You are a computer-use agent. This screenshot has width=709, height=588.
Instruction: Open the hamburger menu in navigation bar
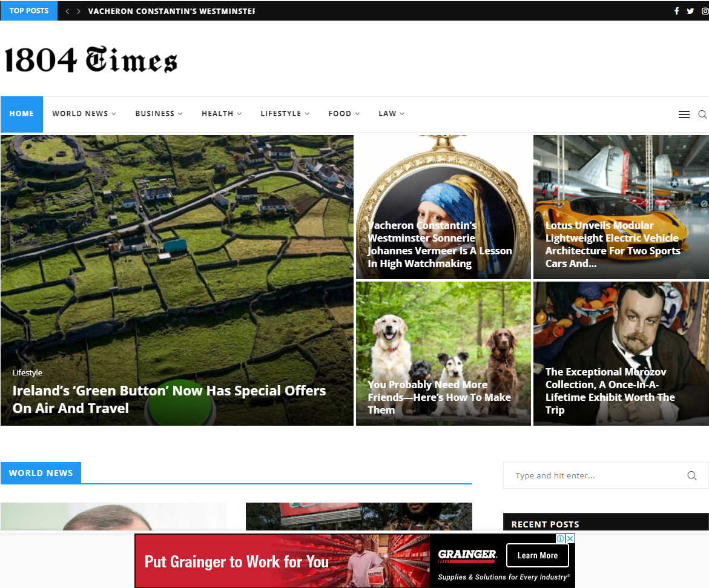tap(684, 114)
